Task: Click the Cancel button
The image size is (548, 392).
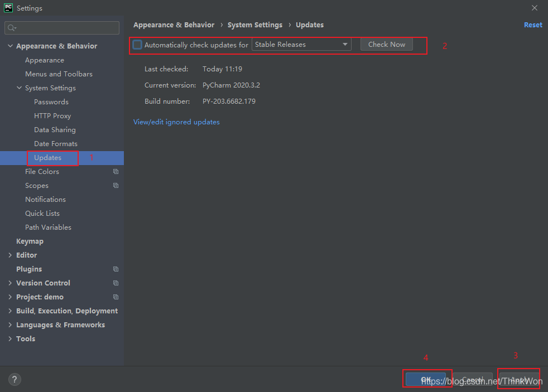Action: click(x=473, y=379)
